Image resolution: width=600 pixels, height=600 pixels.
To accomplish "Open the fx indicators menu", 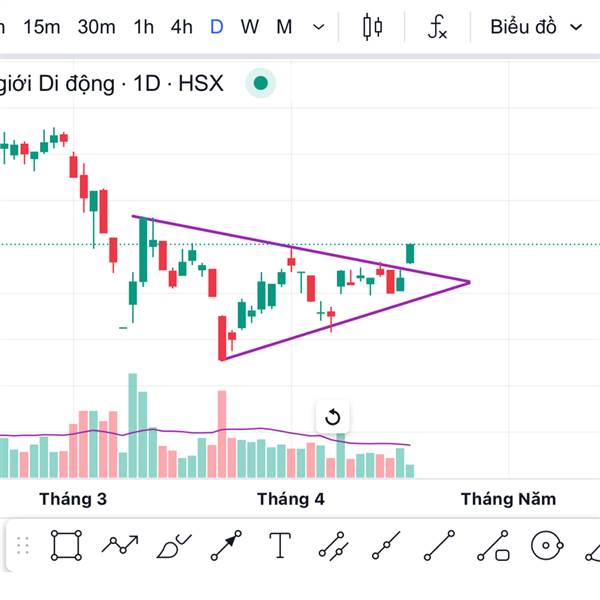I will (x=437, y=27).
